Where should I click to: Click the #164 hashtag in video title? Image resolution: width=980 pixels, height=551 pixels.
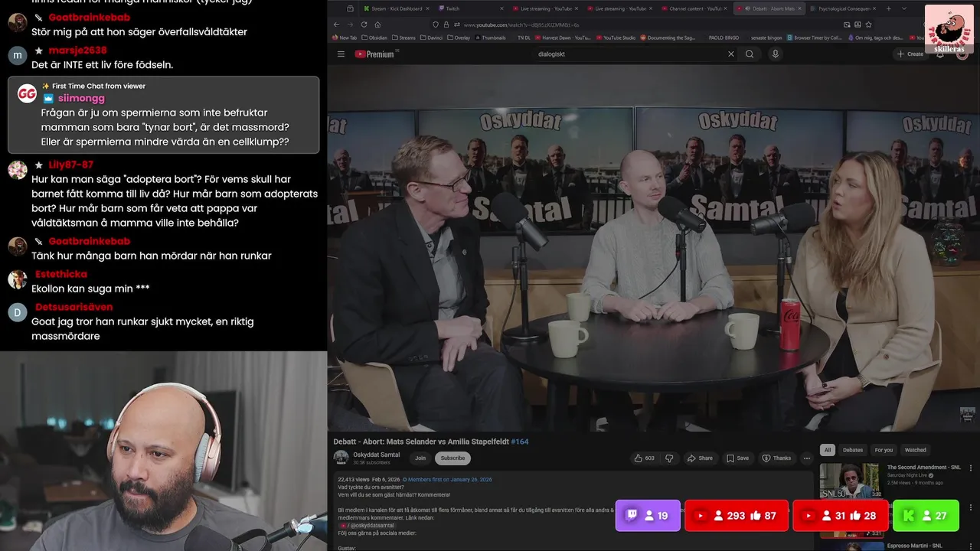(520, 442)
